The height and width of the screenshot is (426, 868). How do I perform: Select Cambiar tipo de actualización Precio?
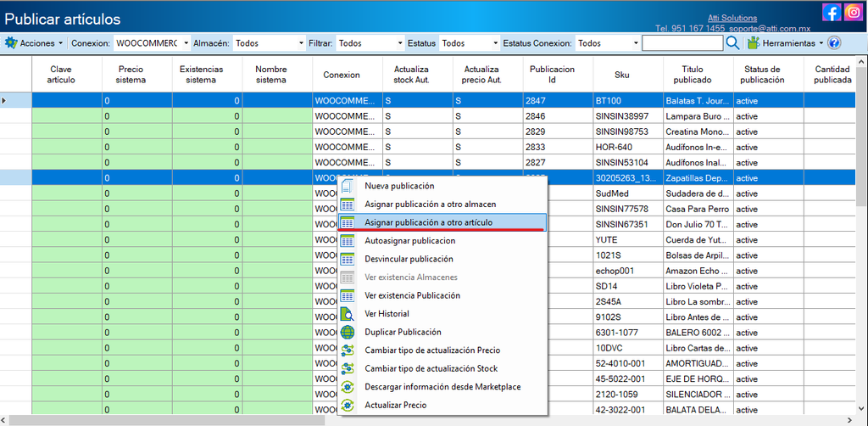[x=442, y=350]
